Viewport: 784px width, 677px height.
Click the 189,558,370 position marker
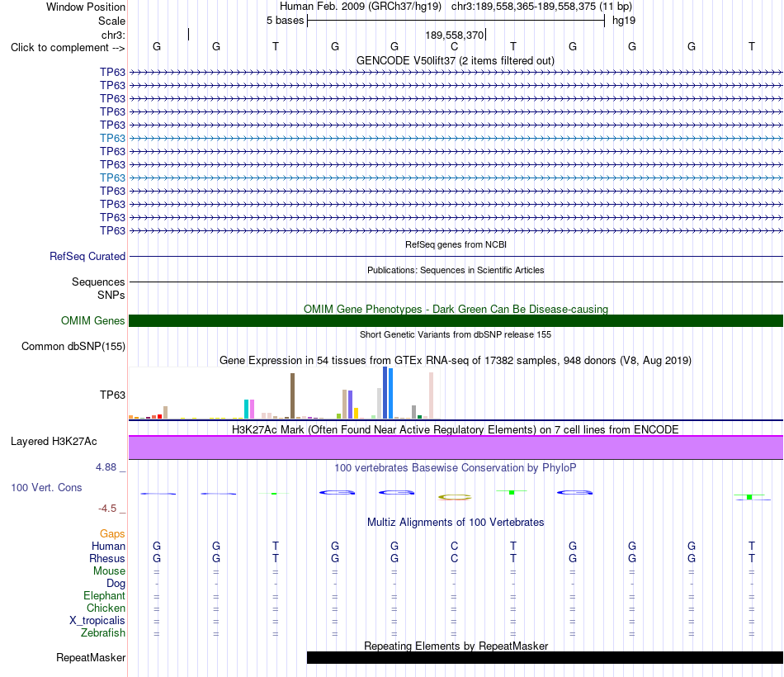tap(455, 35)
